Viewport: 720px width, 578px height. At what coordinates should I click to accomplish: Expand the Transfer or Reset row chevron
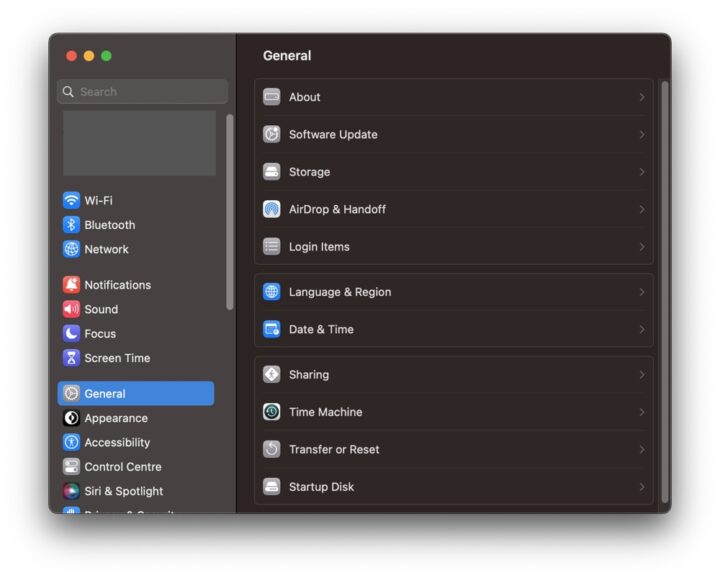tap(642, 449)
